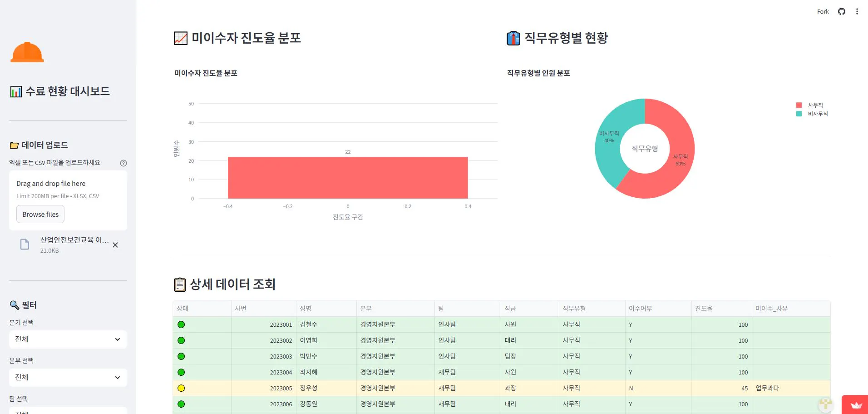This screenshot has width=868, height=414.
Task: Select the 이영희 name cell
Action: tap(326, 340)
